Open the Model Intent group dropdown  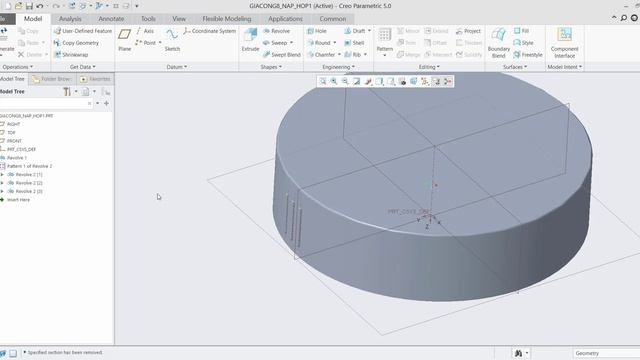pyautogui.click(x=564, y=67)
